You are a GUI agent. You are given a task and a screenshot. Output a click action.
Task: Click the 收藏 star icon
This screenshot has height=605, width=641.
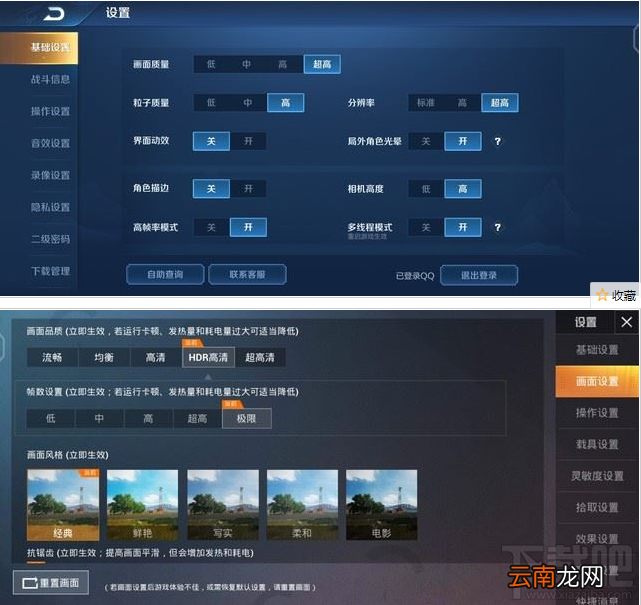click(x=602, y=295)
